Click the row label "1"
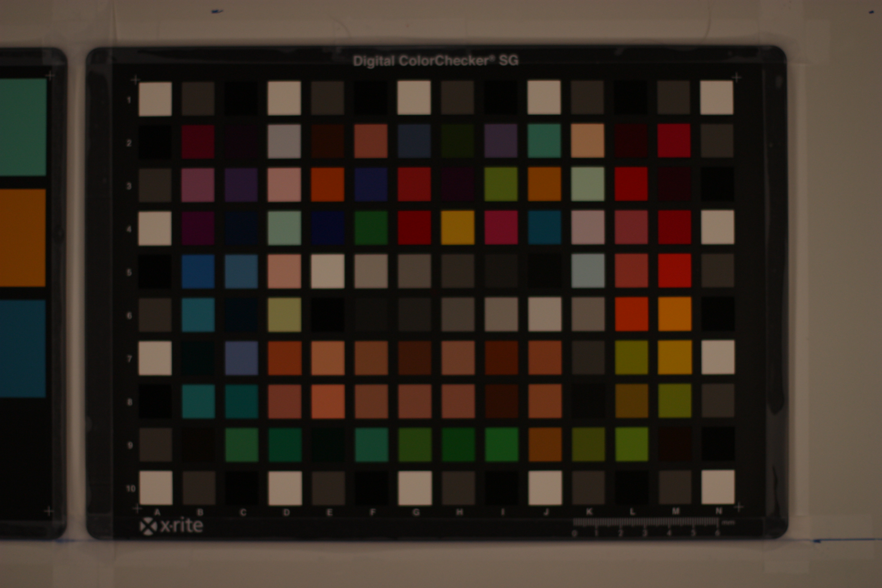The height and width of the screenshot is (588, 882). 129,100
